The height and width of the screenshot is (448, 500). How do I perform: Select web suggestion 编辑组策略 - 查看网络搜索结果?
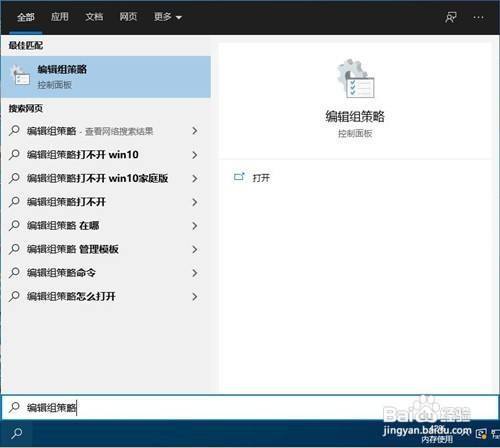pyautogui.click(x=106, y=131)
